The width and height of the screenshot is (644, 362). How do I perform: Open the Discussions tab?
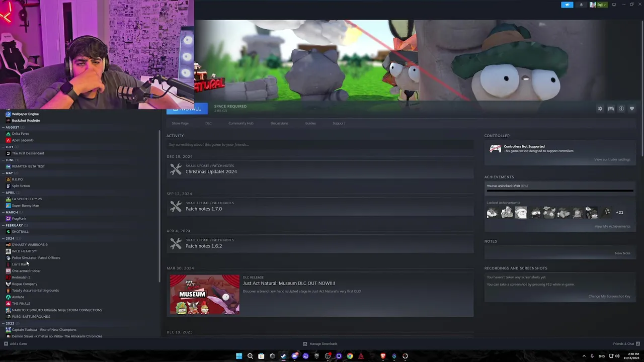pyautogui.click(x=279, y=123)
